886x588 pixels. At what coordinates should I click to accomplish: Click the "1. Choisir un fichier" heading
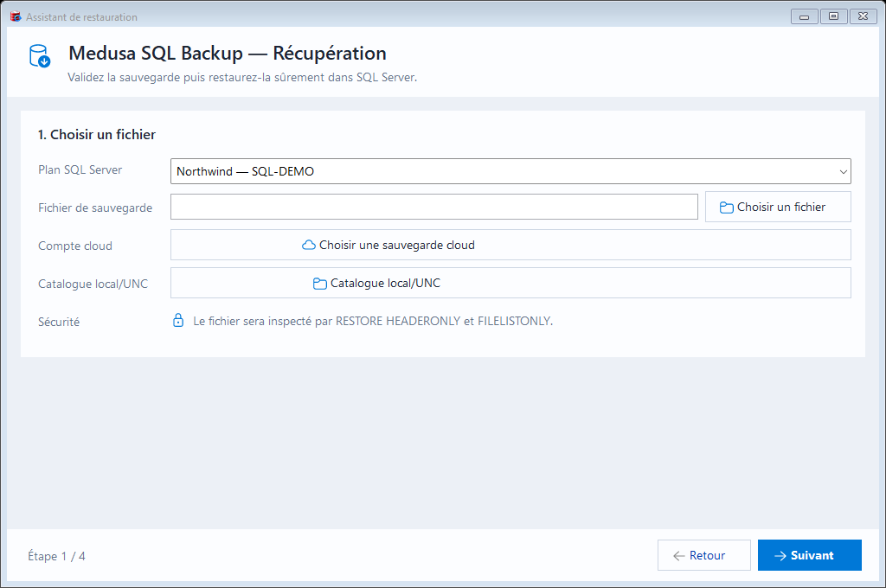[97, 134]
